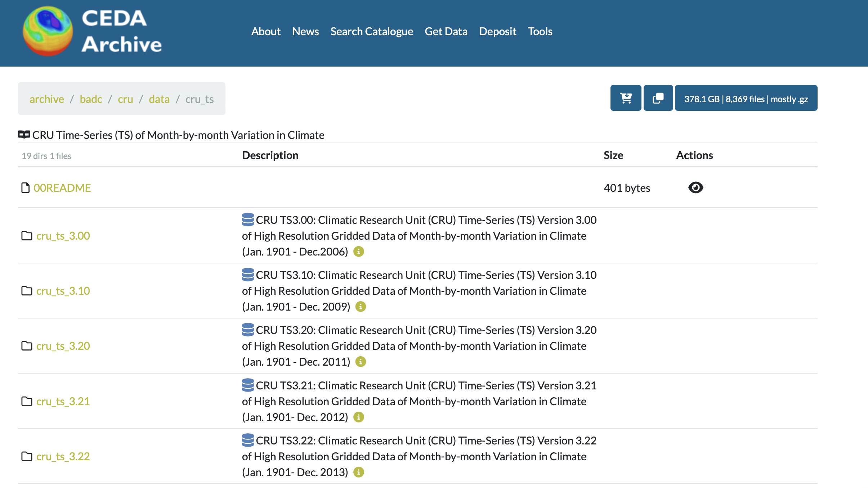Click the info icon for CRU TS3.00
Image resolution: width=868 pixels, height=488 pixels.
tap(358, 252)
